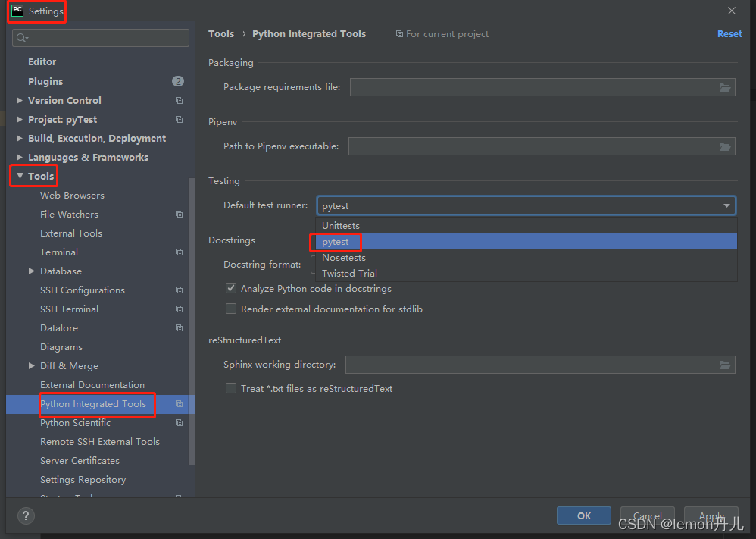Select pytest option in dropdown list
This screenshot has width=756, height=539.
(x=526, y=242)
